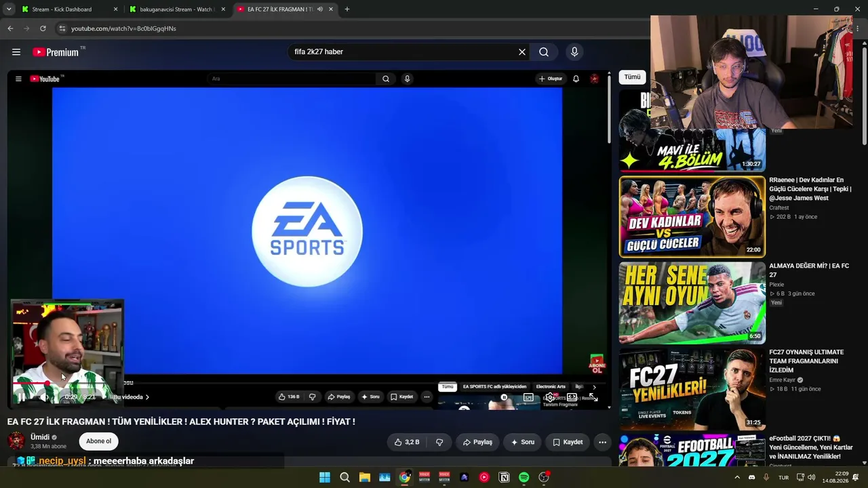
Task: Toggle theater mode in the player
Action: (572, 397)
